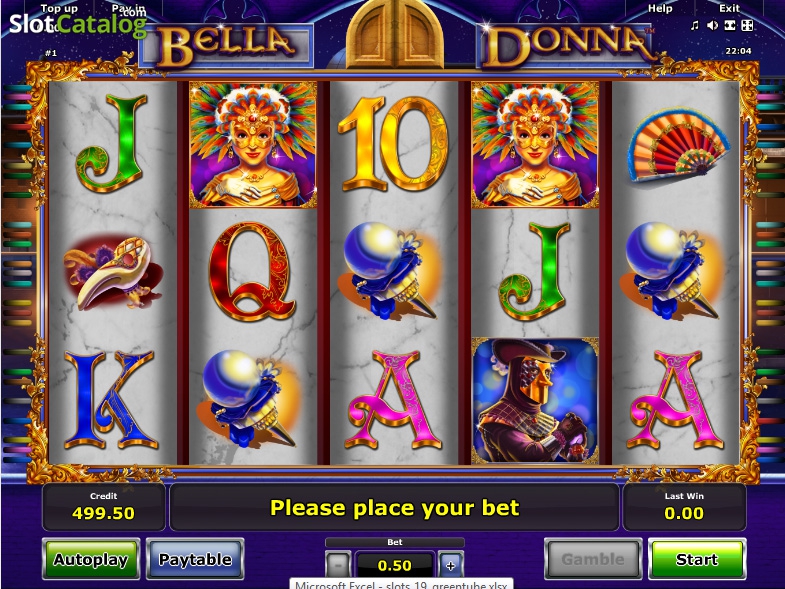This screenshot has height=589, width=785.
Task: Click the widescreen stretch icon
Action: pos(730,25)
